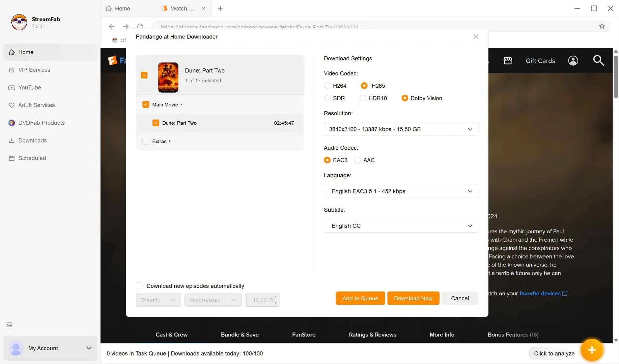Choose the Dolby Vision option

pos(404,98)
